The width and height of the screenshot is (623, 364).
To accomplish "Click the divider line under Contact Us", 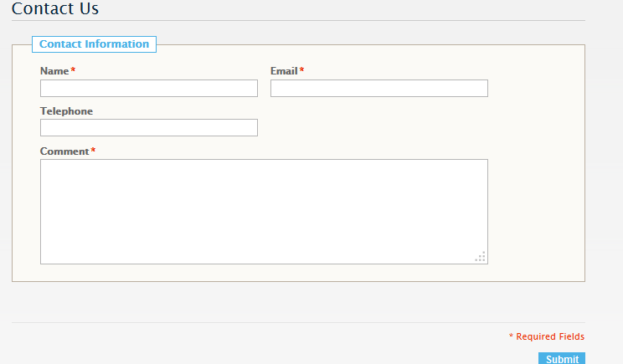I will tap(298, 20).
